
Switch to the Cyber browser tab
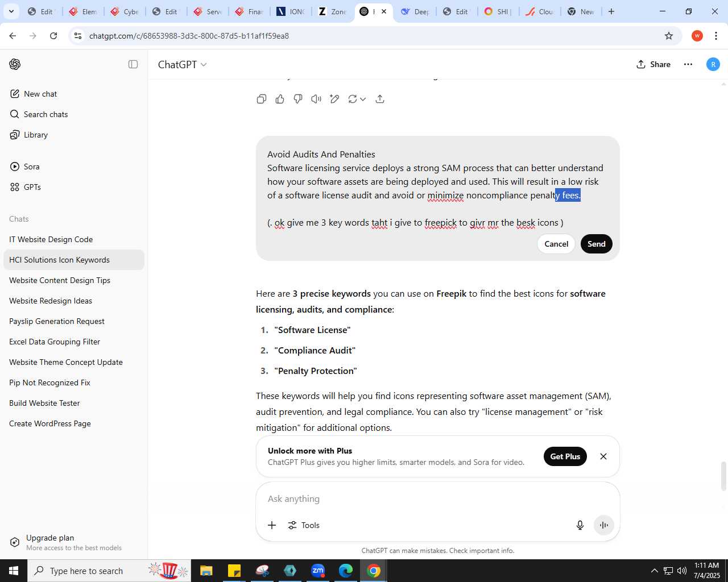coord(125,11)
